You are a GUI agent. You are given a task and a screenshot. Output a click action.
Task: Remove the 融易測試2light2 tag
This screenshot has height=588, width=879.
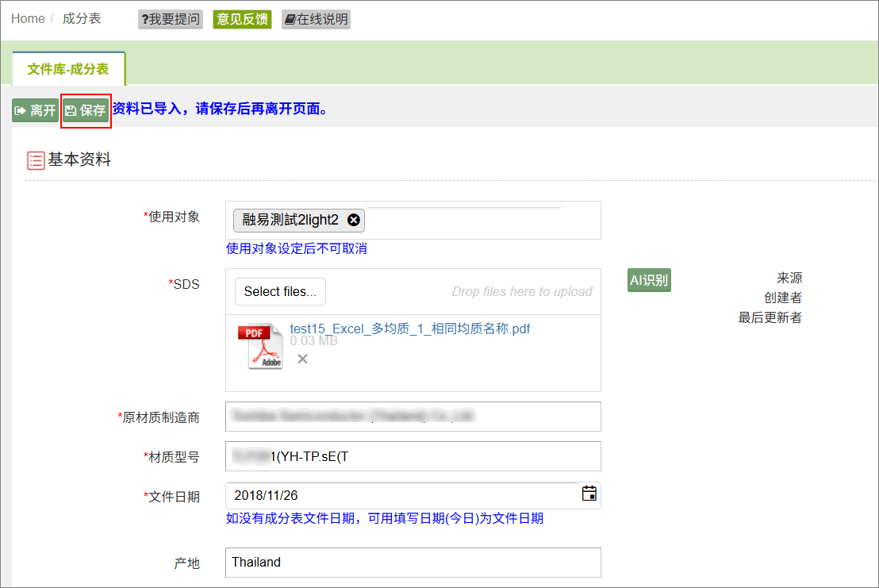coord(353,220)
